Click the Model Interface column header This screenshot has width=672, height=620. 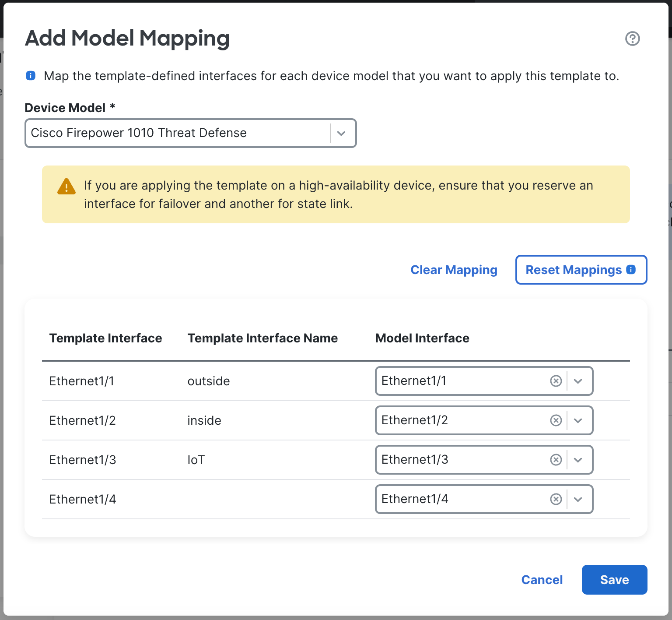(x=422, y=338)
